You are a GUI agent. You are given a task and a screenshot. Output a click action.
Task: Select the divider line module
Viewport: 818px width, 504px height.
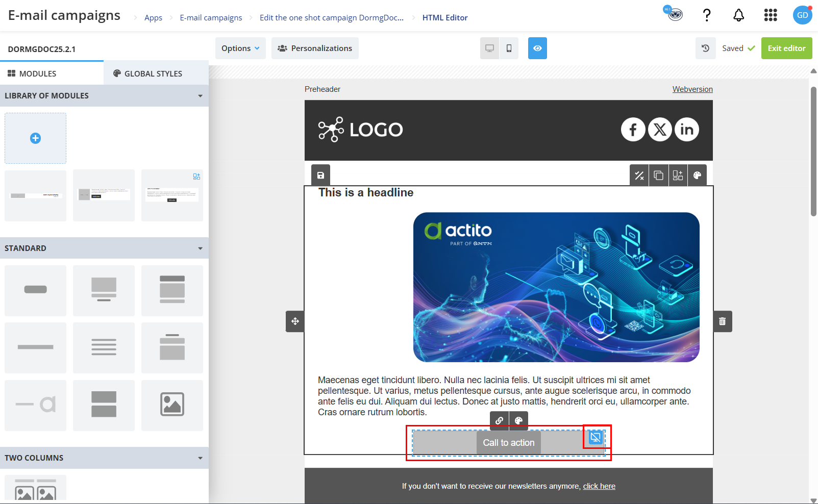click(x=35, y=347)
